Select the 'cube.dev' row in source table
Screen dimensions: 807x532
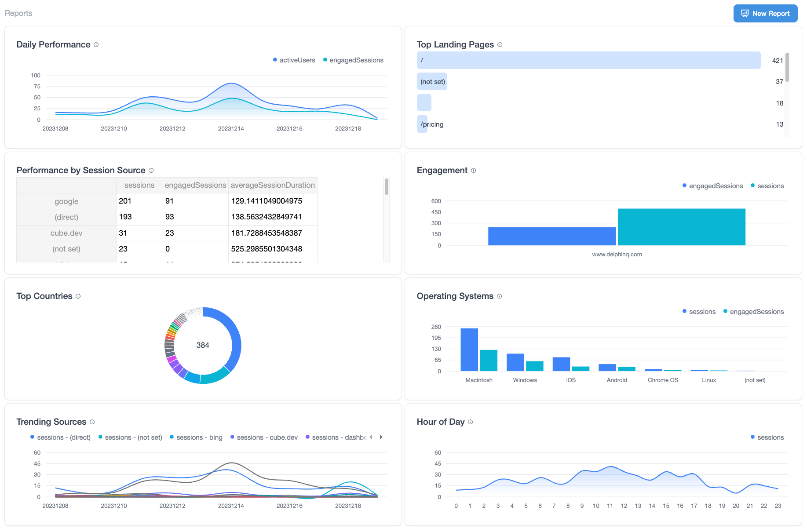[167, 233]
